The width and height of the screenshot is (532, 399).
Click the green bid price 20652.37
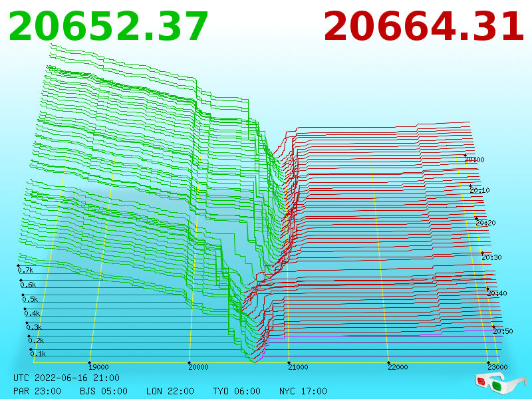pos(108,26)
